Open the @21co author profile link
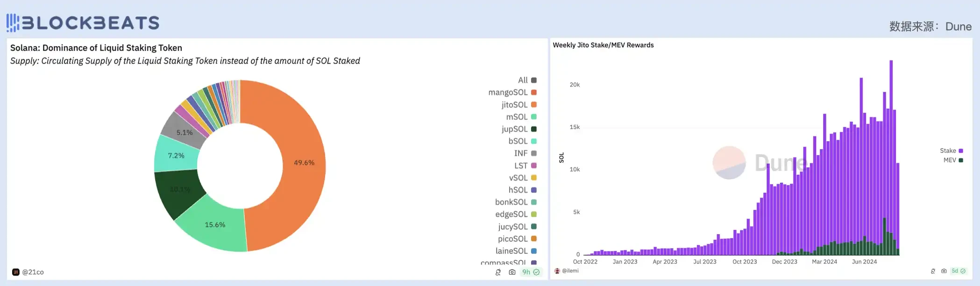 [33, 272]
